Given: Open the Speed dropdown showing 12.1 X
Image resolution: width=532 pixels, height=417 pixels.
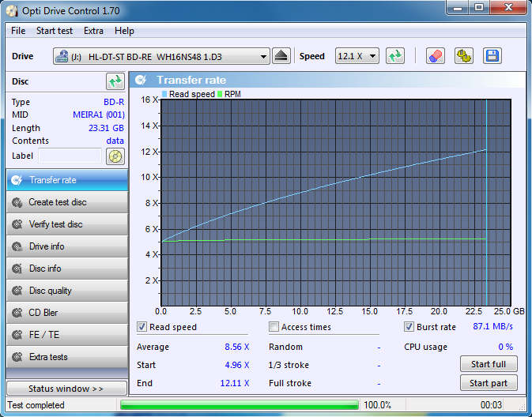Looking at the screenshot, I should tap(357, 57).
